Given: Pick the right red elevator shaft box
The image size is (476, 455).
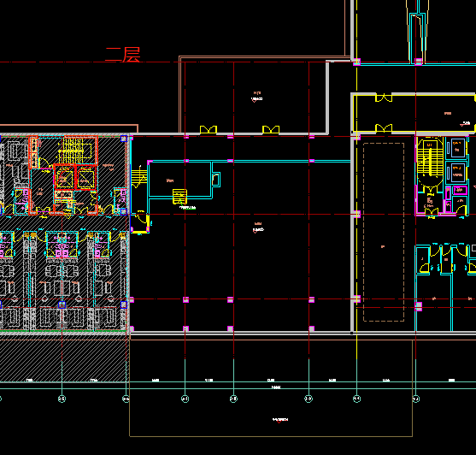Looking at the screenshot, I should click(86, 177).
